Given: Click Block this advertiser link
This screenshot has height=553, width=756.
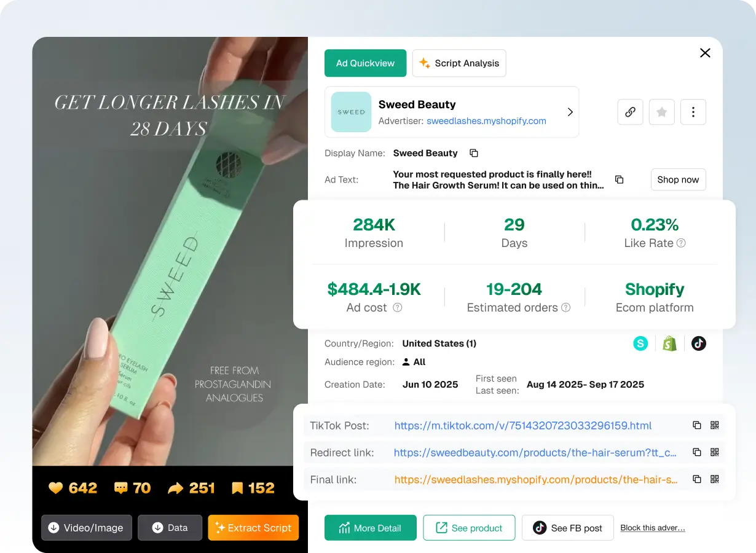Looking at the screenshot, I should 653,527.
